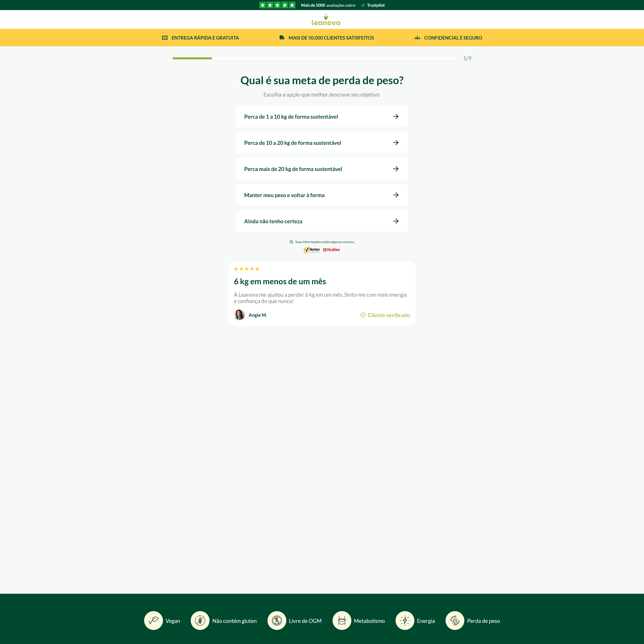Click the Livre de OGM icon
Viewport: 644px width, 644px height.
pyautogui.click(x=277, y=620)
